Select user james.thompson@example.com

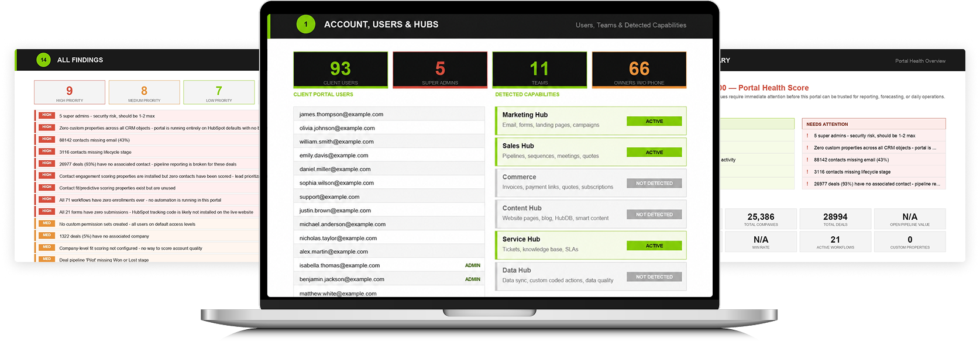pyautogui.click(x=389, y=114)
